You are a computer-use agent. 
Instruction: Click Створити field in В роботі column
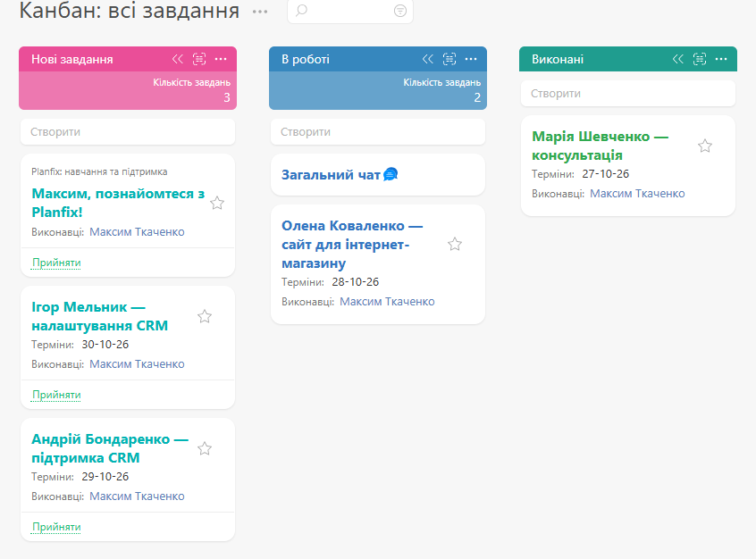pyautogui.click(x=378, y=131)
